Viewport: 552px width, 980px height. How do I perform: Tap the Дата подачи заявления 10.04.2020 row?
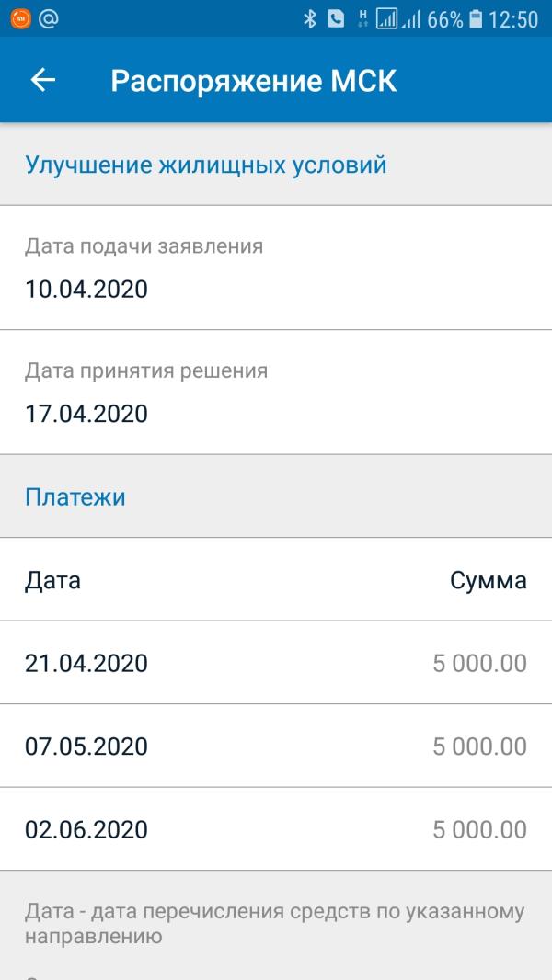tap(276, 268)
